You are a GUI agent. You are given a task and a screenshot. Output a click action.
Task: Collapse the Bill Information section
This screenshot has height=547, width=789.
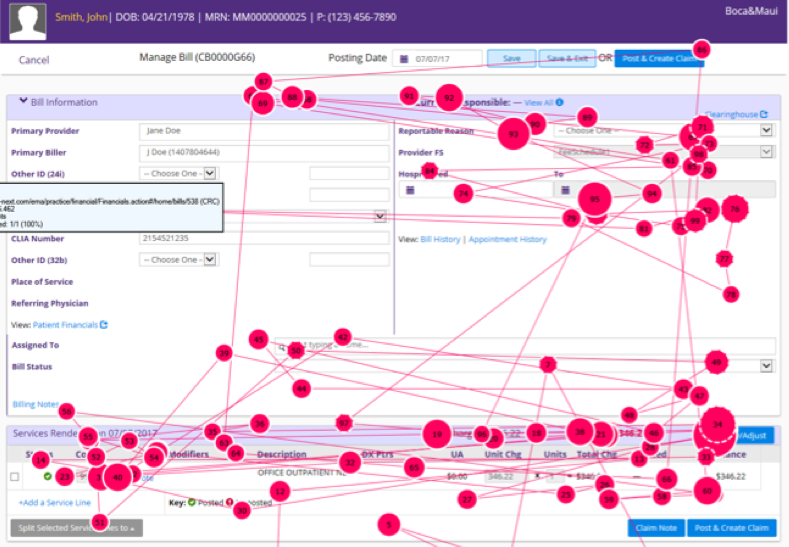[x=23, y=101]
